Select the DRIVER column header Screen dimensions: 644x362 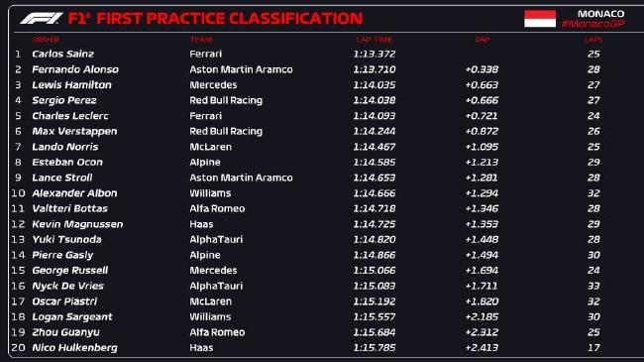tap(46, 40)
